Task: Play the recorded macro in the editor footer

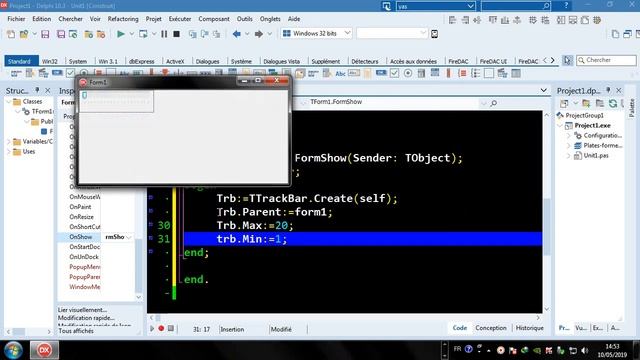Action: coord(152,328)
